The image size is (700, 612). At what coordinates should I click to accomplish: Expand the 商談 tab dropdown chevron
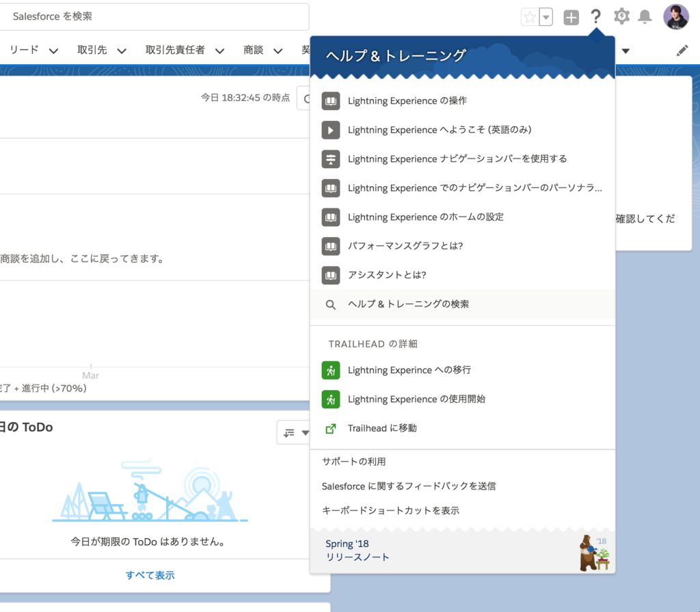click(278, 51)
